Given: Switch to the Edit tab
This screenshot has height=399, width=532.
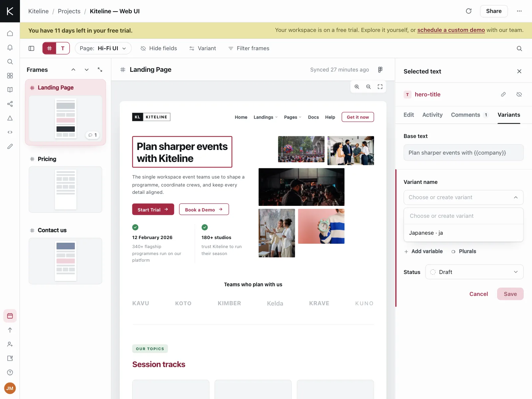Looking at the screenshot, I should click(x=409, y=115).
